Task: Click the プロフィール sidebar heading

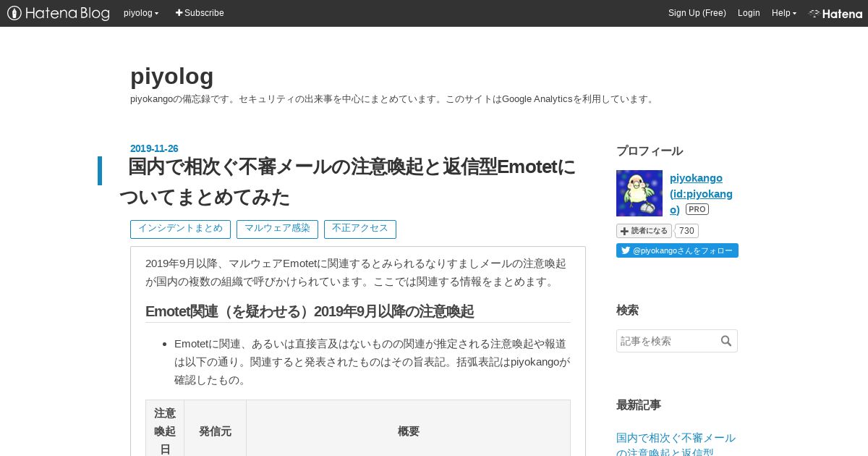Action: click(650, 151)
